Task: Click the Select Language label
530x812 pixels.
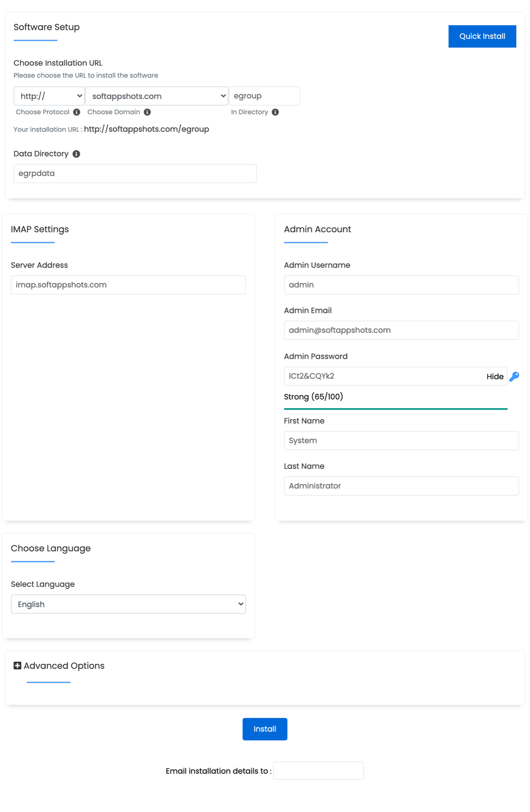Action: (x=43, y=584)
